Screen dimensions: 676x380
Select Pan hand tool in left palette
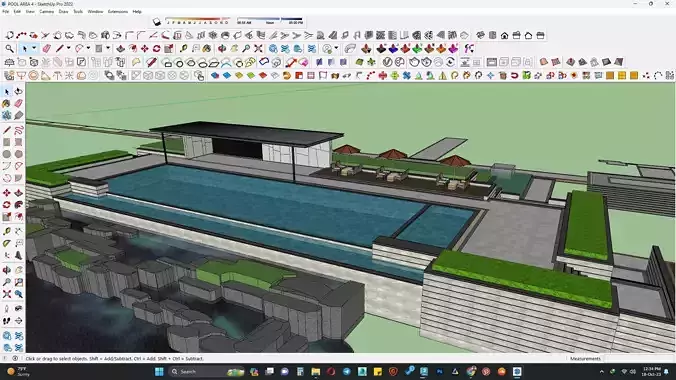tap(19, 270)
